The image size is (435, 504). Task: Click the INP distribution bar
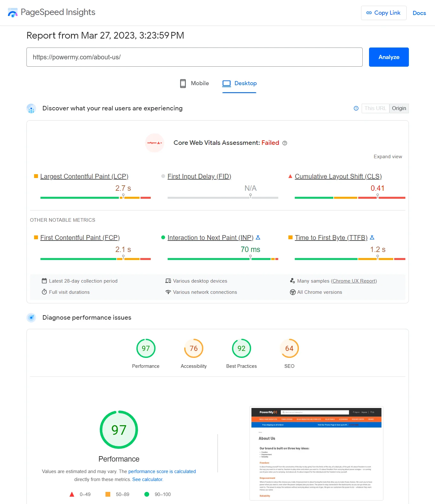[223, 259]
